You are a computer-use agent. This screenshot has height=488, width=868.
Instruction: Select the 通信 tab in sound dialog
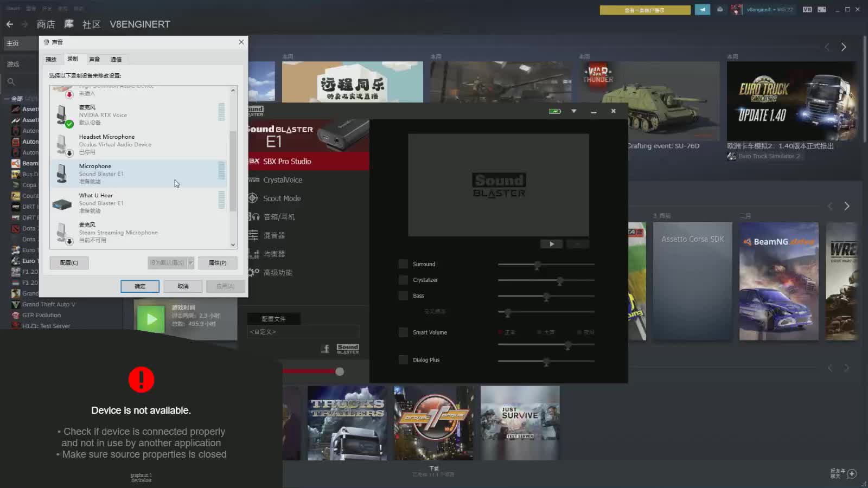pos(116,59)
